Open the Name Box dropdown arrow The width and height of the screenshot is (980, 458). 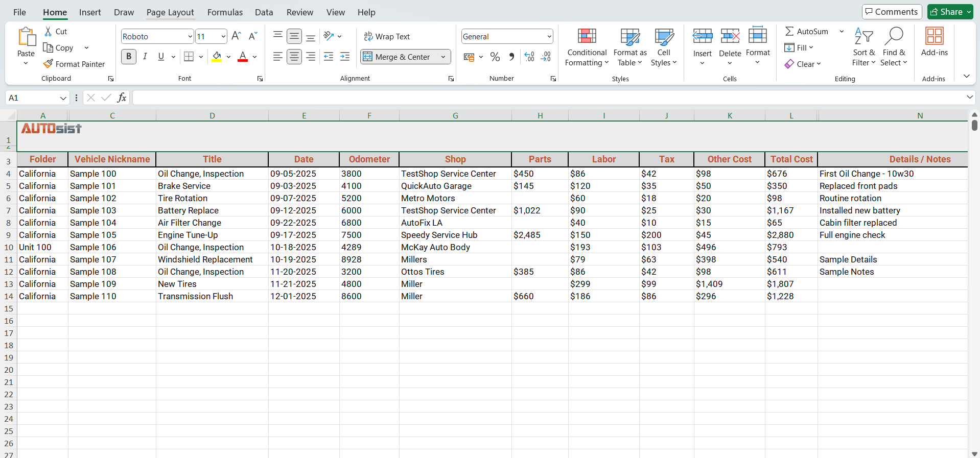[x=63, y=98]
